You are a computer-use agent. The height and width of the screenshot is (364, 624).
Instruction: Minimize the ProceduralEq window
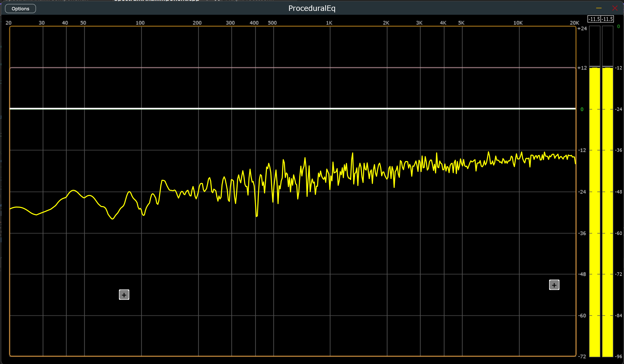599,8
